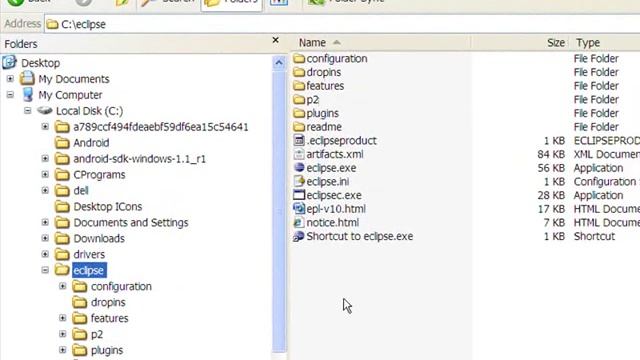Click the folder tree scrollbar up arrow
640x360 pixels.
pyautogui.click(x=279, y=62)
